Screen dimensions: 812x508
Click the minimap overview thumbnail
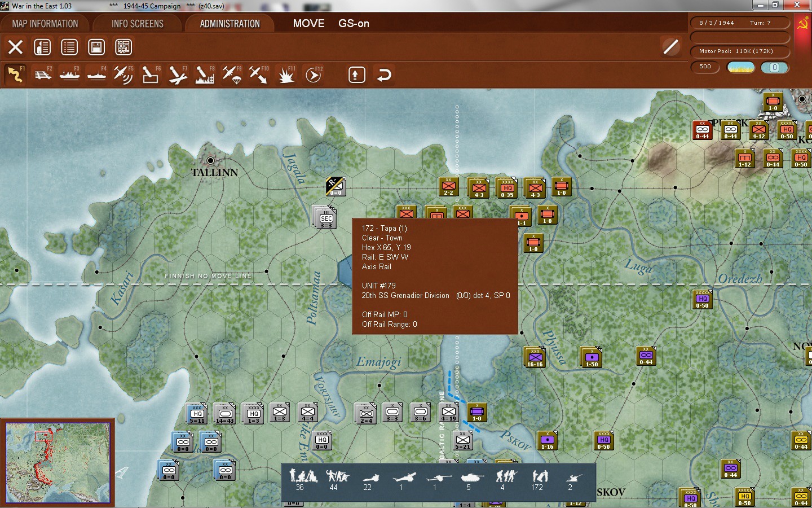click(58, 463)
